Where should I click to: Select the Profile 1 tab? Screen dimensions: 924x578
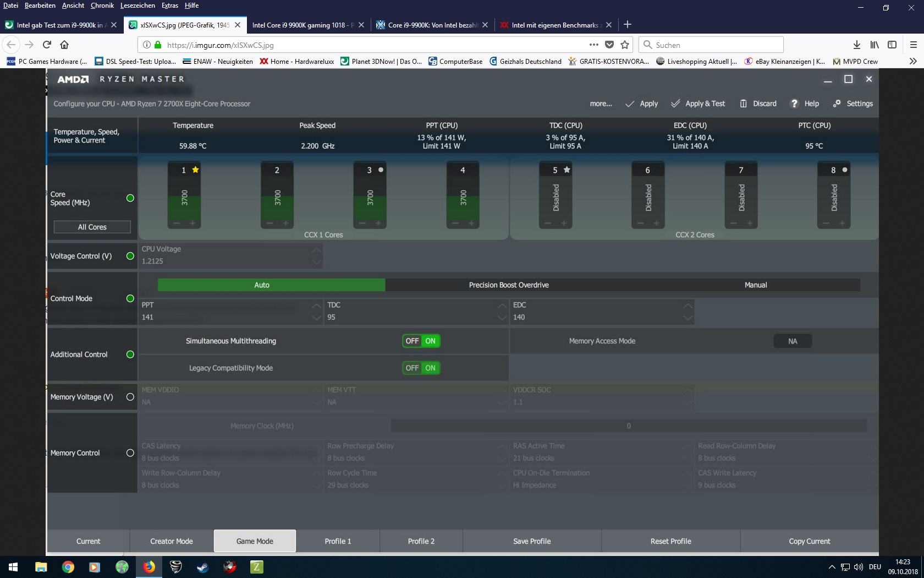click(338, 541)
